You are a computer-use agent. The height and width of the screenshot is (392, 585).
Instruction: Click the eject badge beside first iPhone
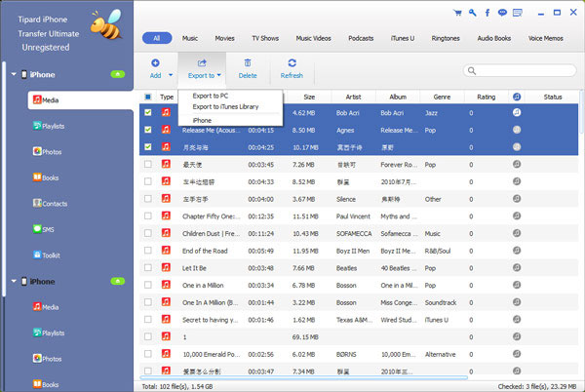click(118, 74)
